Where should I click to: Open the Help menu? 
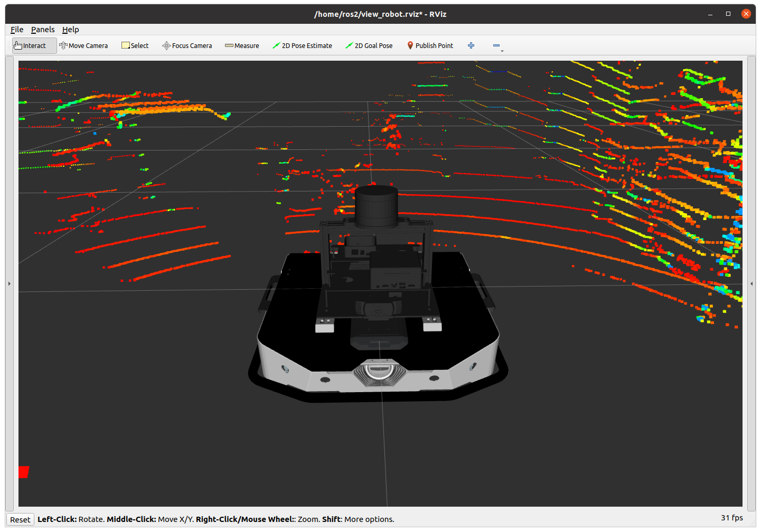coord(70,30)
